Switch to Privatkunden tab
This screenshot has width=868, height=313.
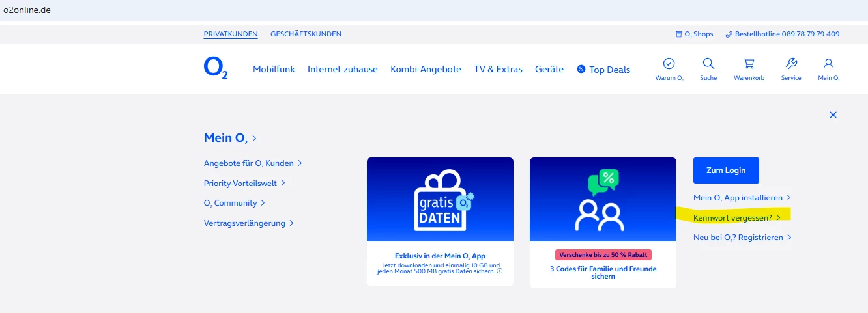coord(231,34)
